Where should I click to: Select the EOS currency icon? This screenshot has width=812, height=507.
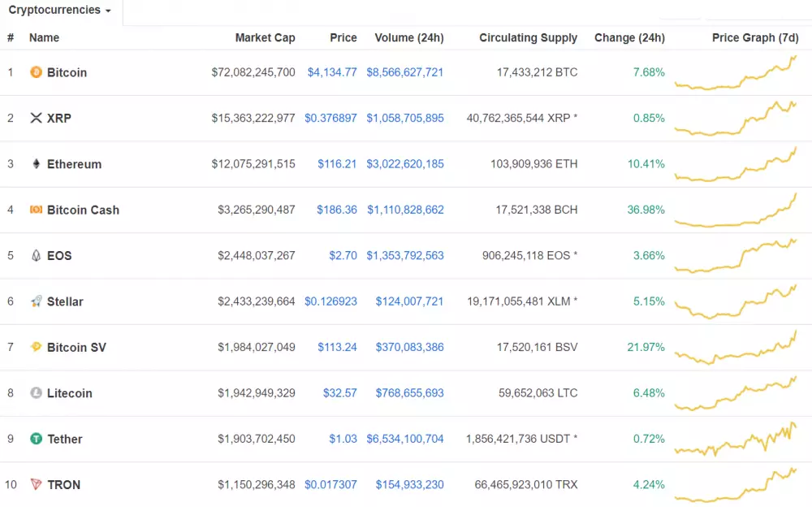[x=35, y=255]
